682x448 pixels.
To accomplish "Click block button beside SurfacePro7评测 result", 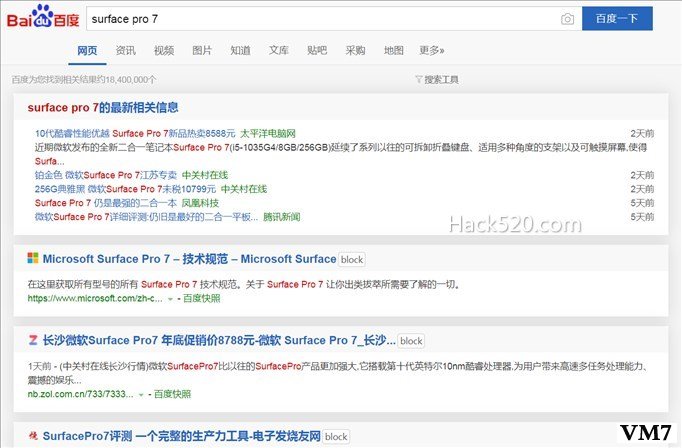I will (336, 437).
